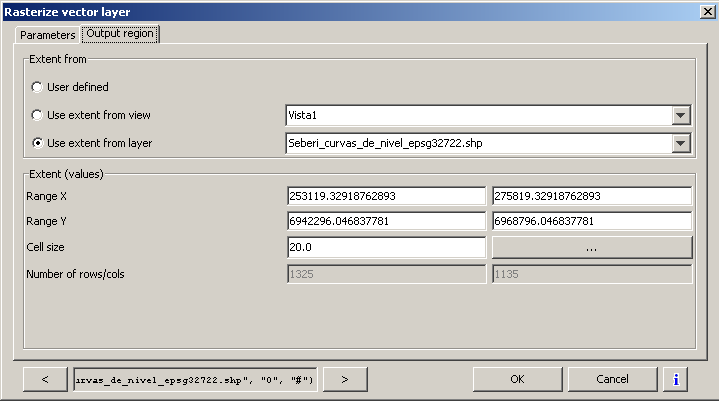Click the Cancel button
The height and width of the screenshot is (401, 719).
point(612,379)
